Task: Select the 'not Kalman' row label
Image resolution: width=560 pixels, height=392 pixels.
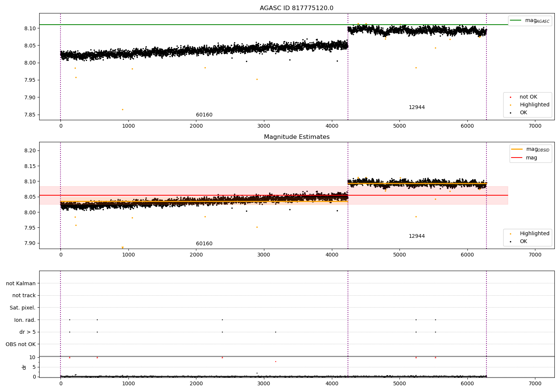Action: click(21, 283)
